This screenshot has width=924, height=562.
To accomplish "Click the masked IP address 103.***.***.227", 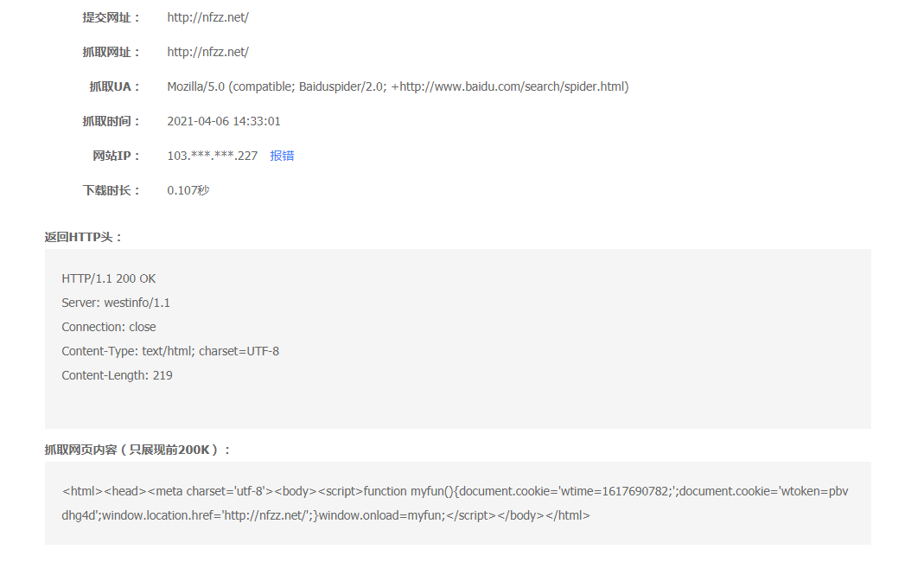I will [x=213, y=156].
